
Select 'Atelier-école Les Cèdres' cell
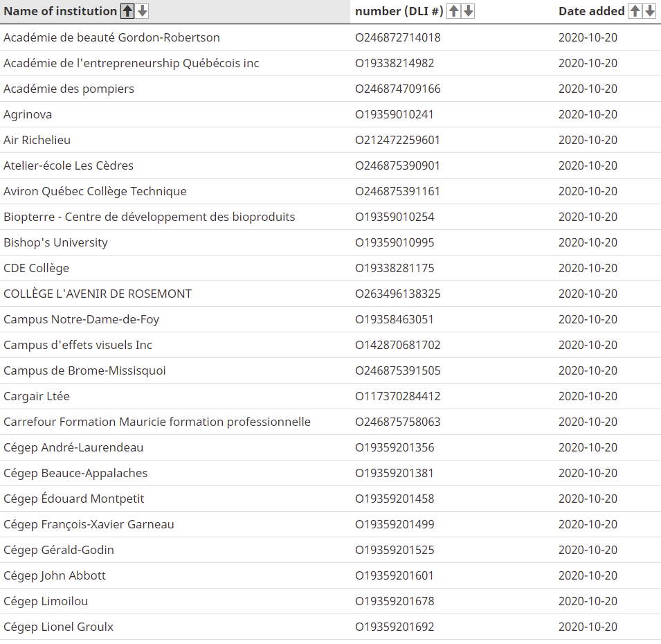[x=69, y=166]
